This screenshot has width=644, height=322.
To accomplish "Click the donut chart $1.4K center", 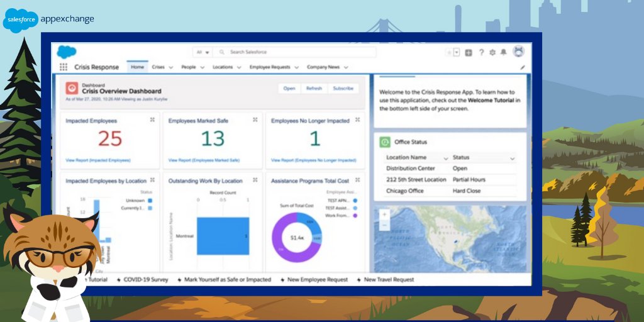I will [297, 238].
